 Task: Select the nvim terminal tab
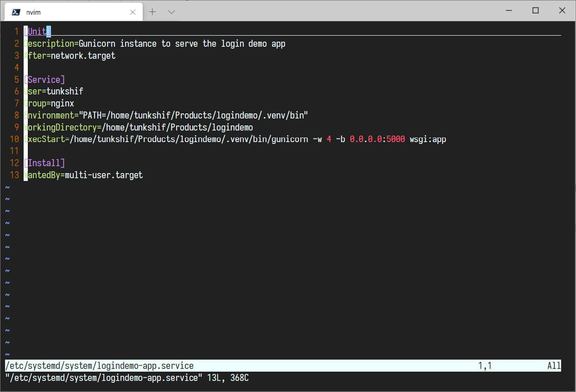point(74,12)
